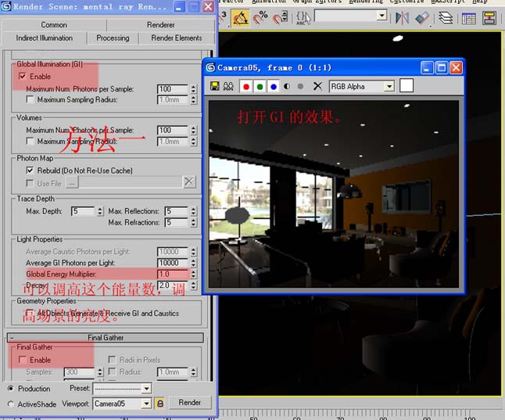The height and width of the screenshot is (420, 505).
Task: Collapse the Final Gather rollout
Action: (x=106, y=337)
